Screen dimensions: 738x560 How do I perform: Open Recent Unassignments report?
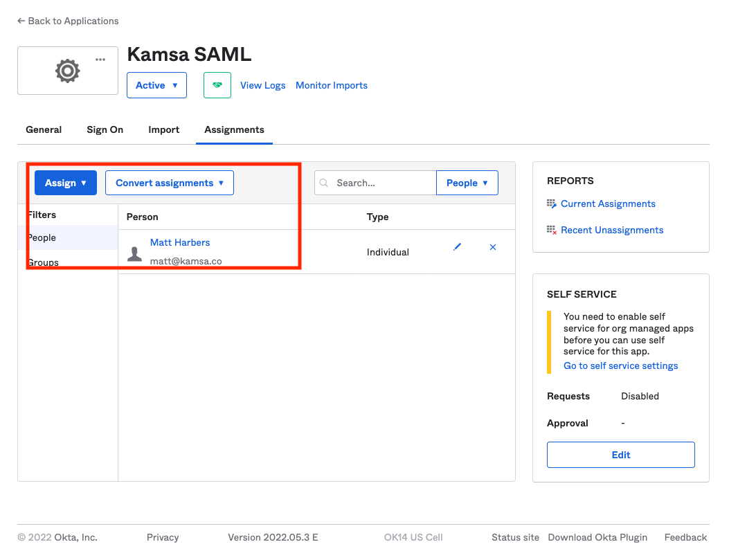click(612, 230)
